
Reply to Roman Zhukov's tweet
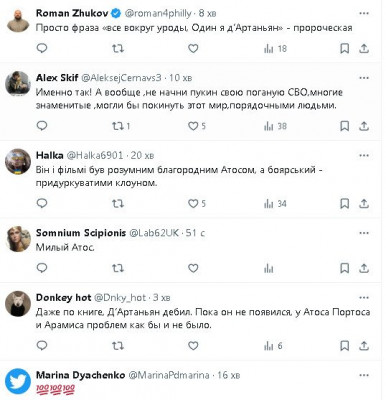coord(42,48)
